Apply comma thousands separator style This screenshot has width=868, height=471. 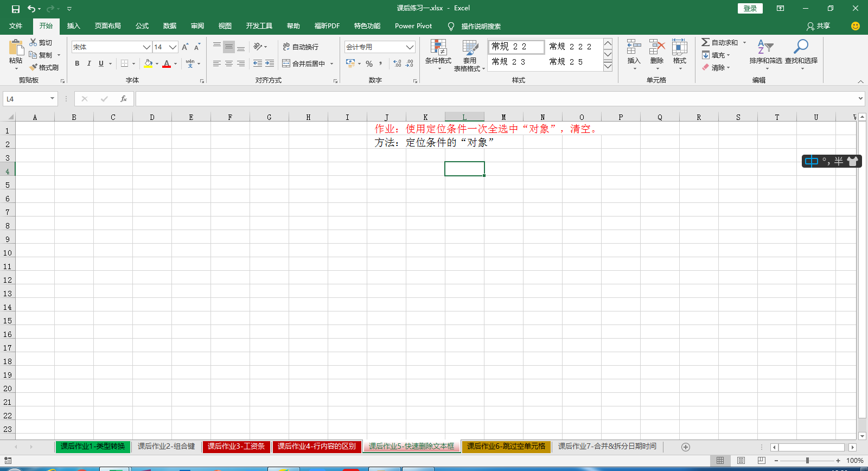coord(381,63)
